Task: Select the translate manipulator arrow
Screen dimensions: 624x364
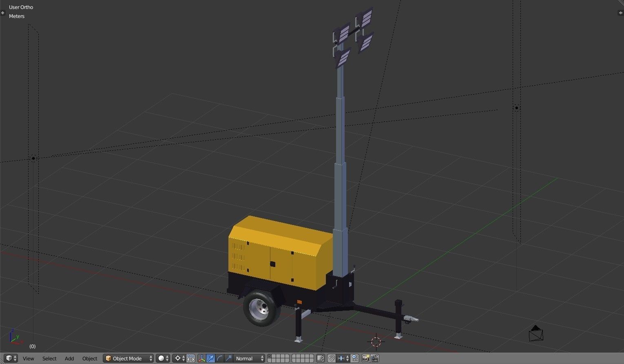Action: coord(210,358)
